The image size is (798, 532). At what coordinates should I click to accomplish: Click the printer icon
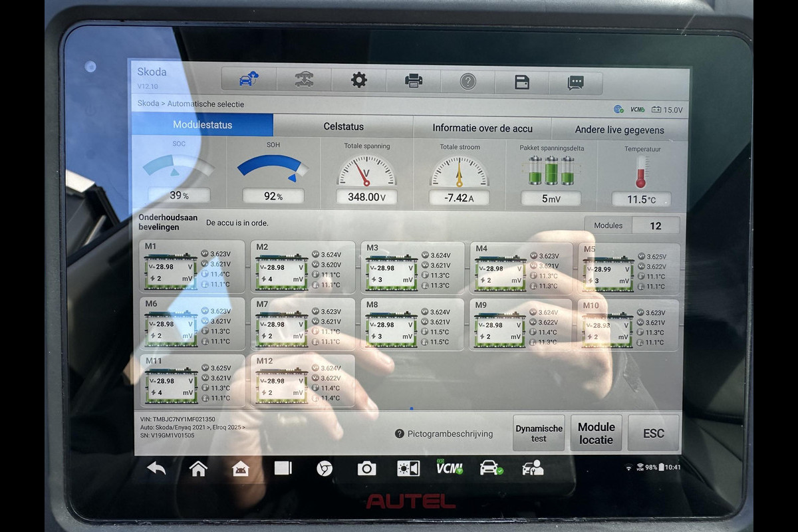click(414, 81)
